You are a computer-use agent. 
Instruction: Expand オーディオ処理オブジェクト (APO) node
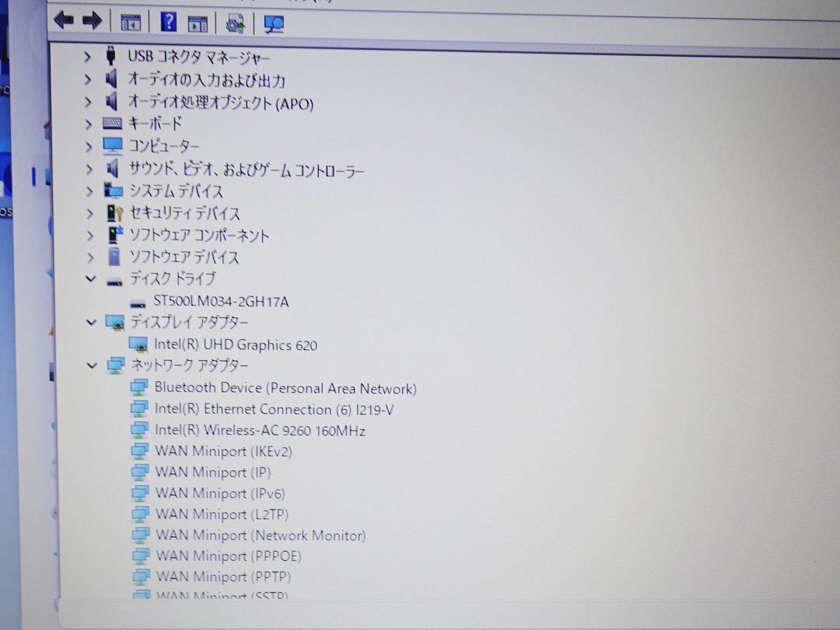coord(88,102)
